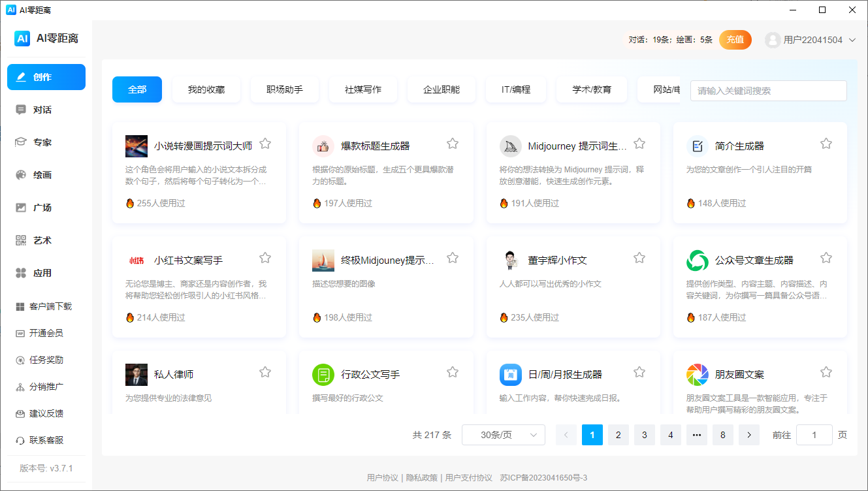Click the Midjourney 提示词 sailboat icon
868x491 pixels.
(510, 146)
